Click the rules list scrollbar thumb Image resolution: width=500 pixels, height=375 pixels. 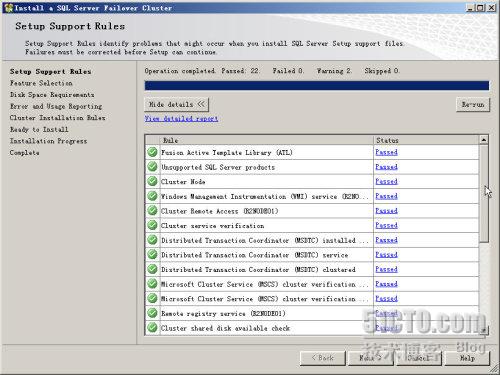pos(484,193)
